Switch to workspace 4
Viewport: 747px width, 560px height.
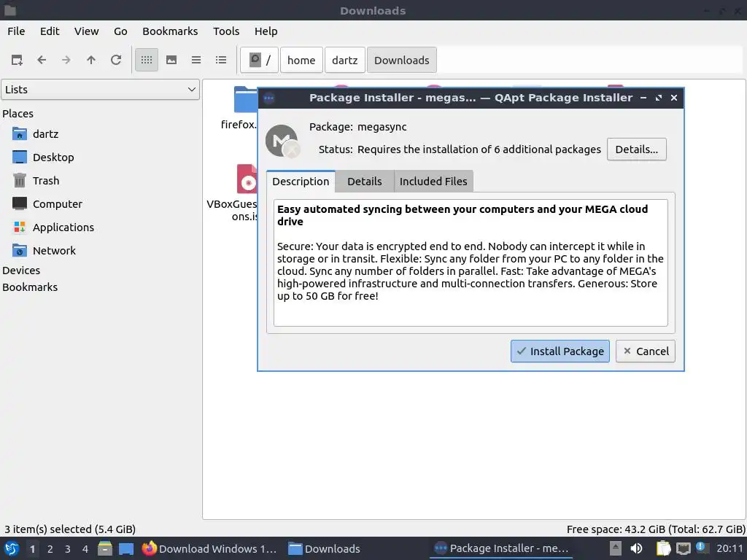click(x=85, y=549)
